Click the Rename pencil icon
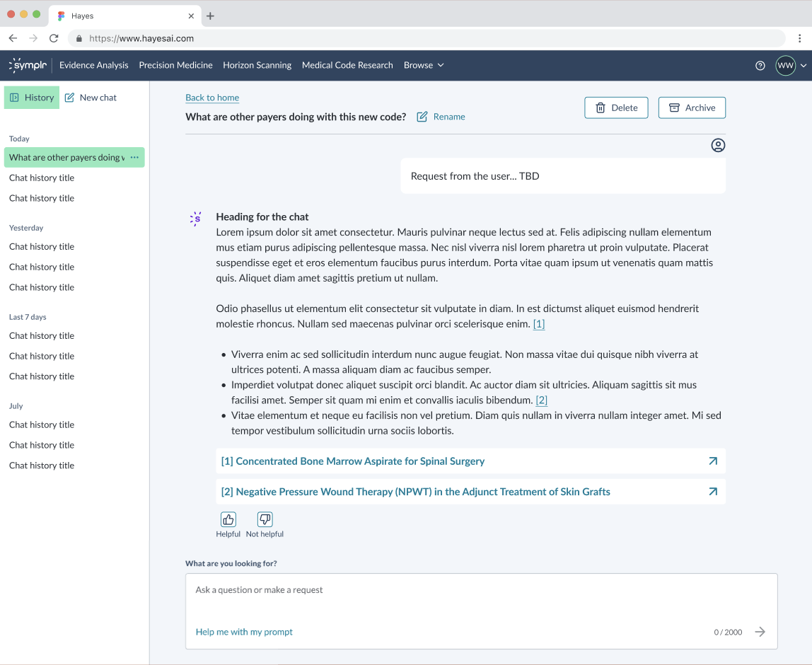The width and height of the screenshot is (812, 665). click(422, 117)
